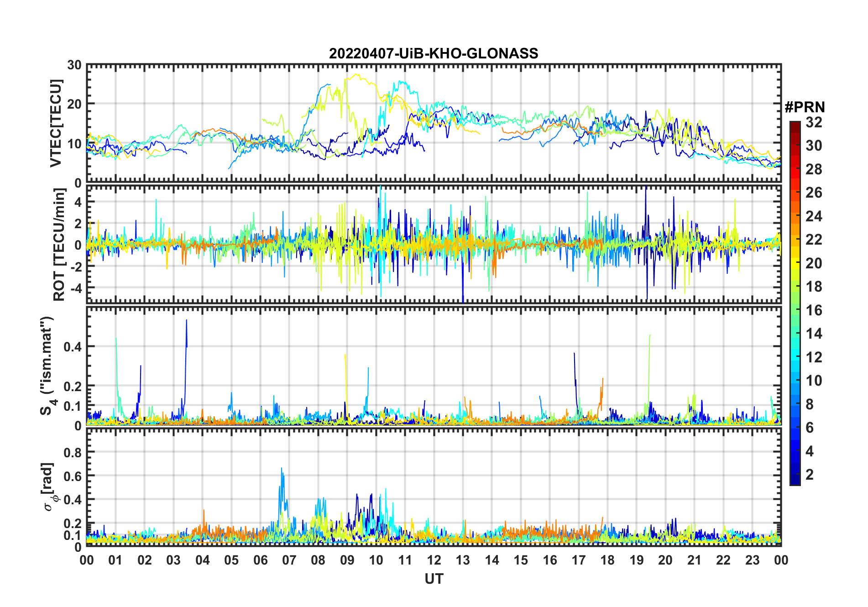Viewport: 868px width, 607px height.
Task: Click tick label 8 on PRN colorbar
Action: [810, 404]
